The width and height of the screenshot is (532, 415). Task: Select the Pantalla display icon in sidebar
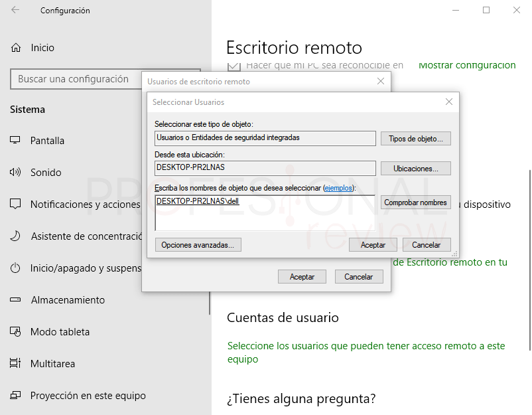pyautogui.click(x=15, y=140)
